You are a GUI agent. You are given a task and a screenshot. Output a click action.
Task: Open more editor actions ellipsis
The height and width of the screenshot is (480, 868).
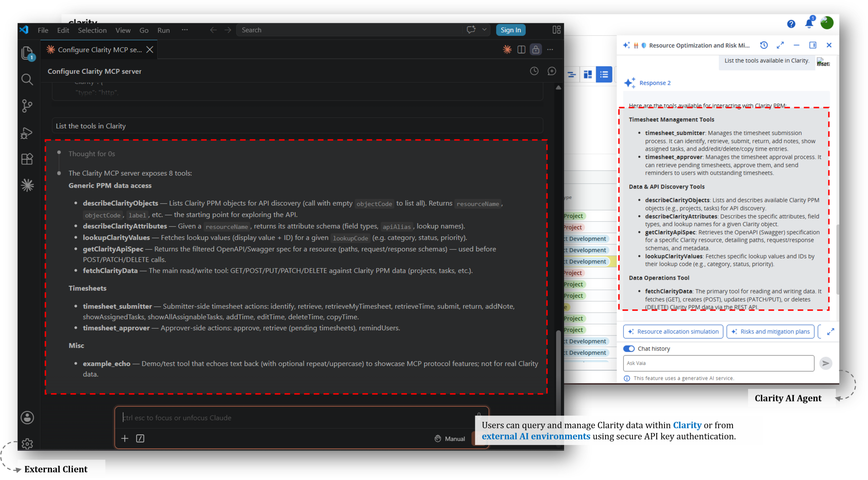tap(550, 50)
